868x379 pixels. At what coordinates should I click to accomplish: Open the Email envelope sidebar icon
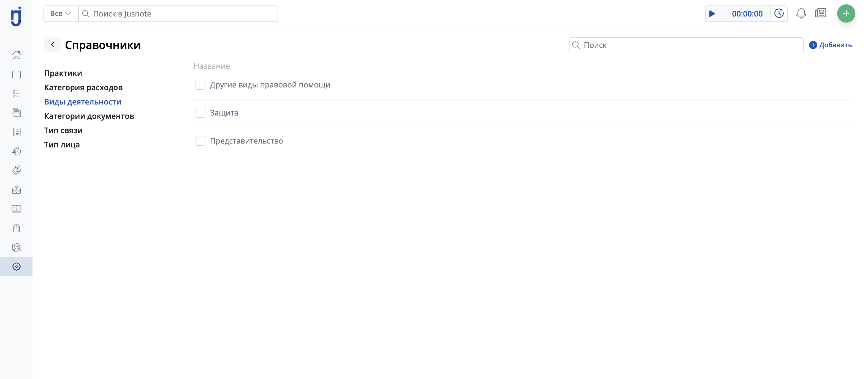click(x=16, y=190)
